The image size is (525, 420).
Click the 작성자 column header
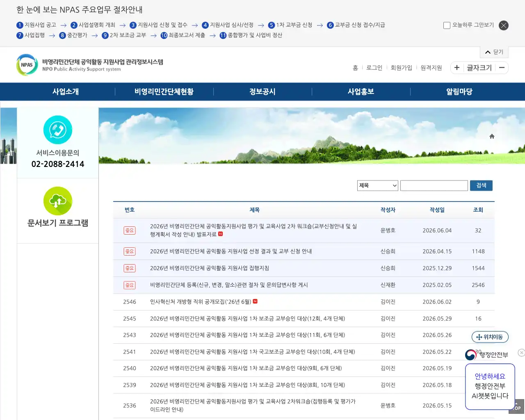tap(388, 210)
